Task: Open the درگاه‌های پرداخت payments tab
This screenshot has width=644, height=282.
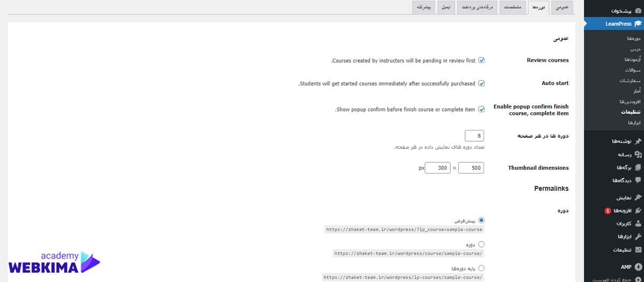Action: click(478, 8)
